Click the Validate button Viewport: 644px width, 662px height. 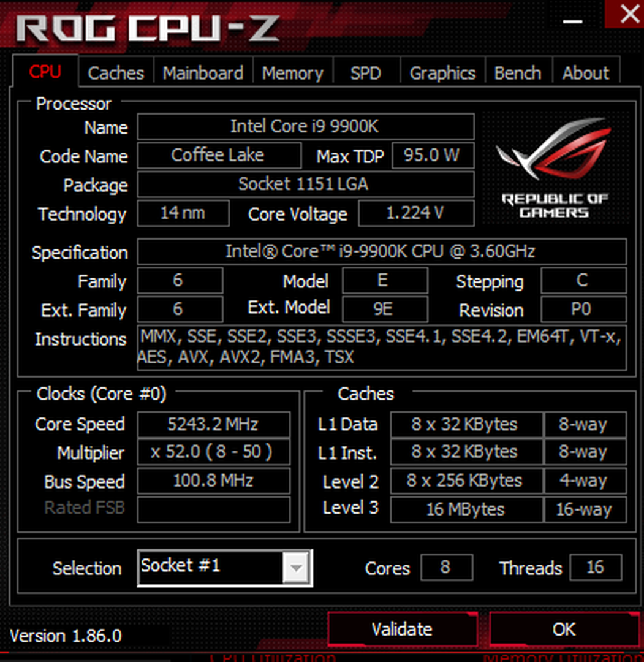(x=402, y=629)
